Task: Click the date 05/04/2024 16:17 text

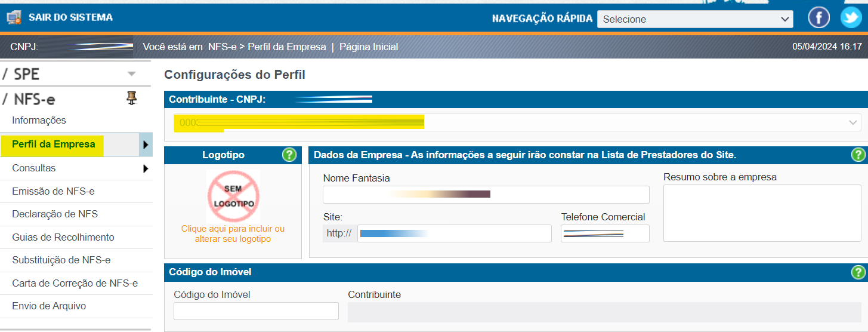Action: (x=827, y=47)
